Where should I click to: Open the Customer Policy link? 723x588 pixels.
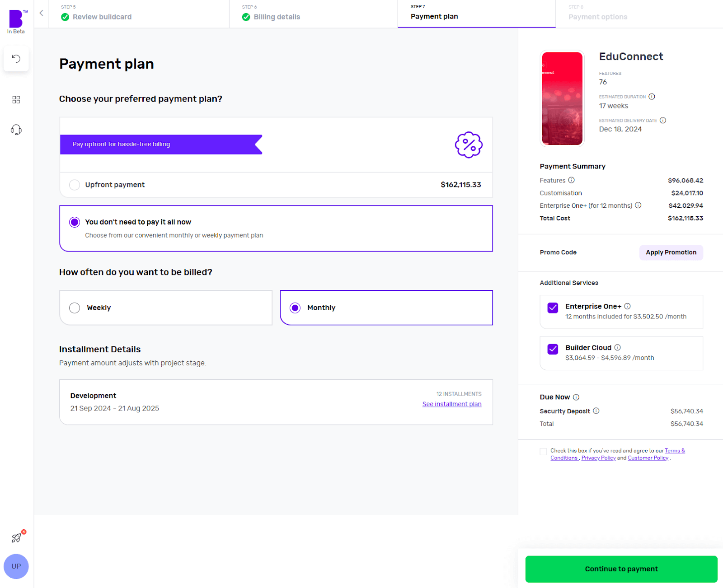point(648,458)
